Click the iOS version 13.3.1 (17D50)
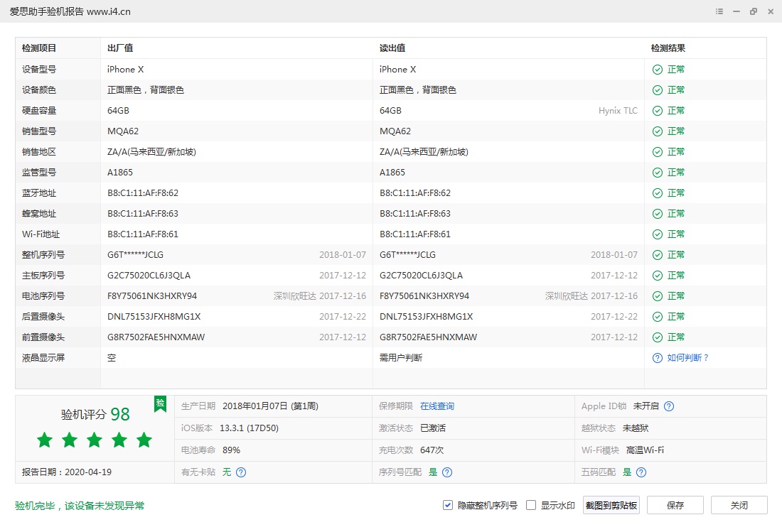This screenshot has width=782, height=532. pyautogui.click(x=249, y=428)
